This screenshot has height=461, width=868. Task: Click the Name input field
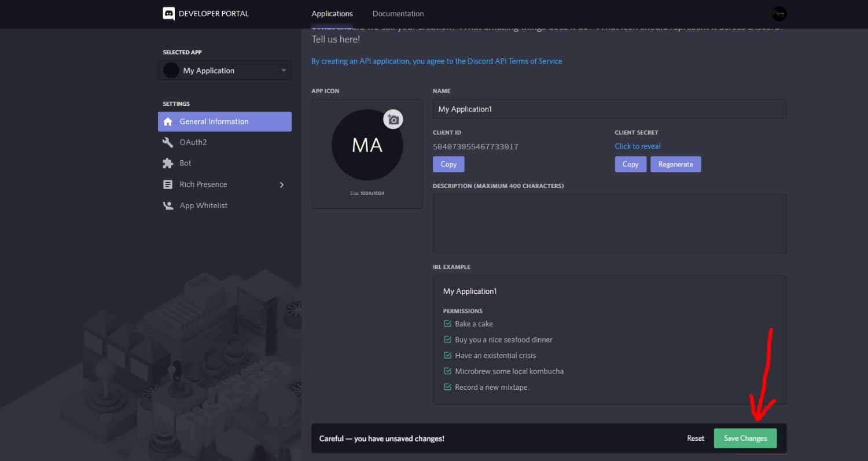click(609, 109)
